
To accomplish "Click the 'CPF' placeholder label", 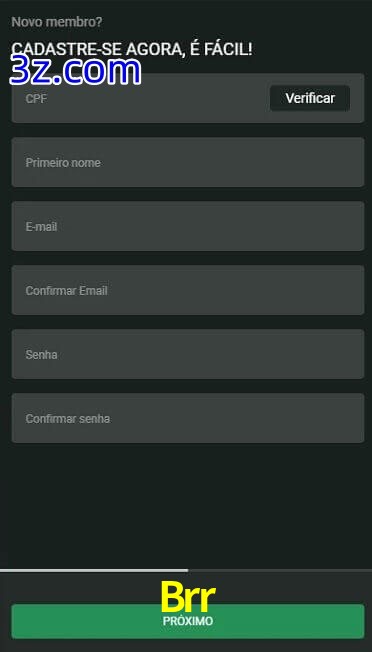I will [36, 99].
